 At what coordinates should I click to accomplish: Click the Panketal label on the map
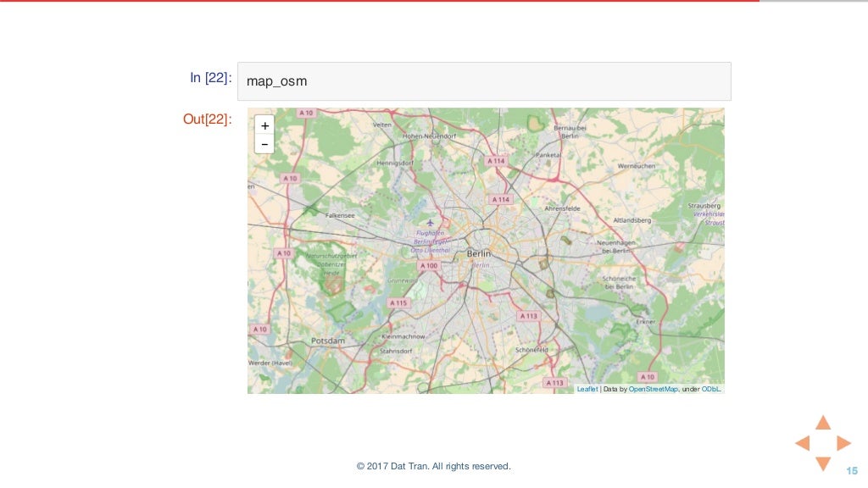click(548, 155)
